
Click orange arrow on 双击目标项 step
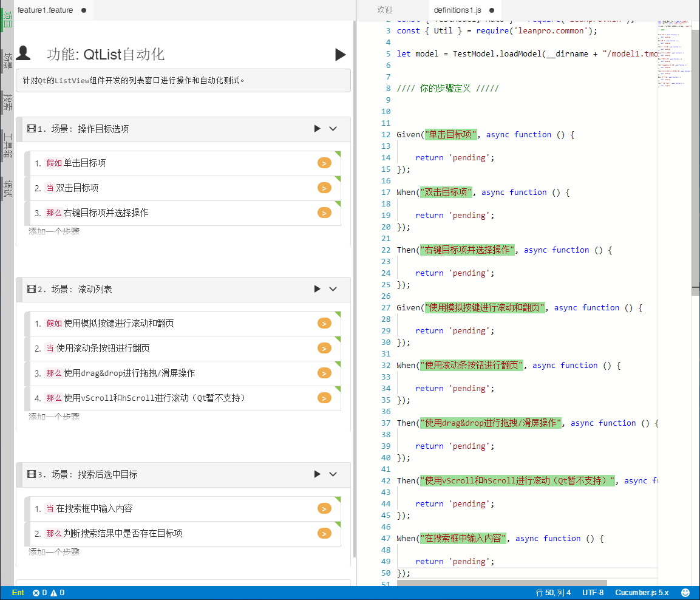point(325,188)
